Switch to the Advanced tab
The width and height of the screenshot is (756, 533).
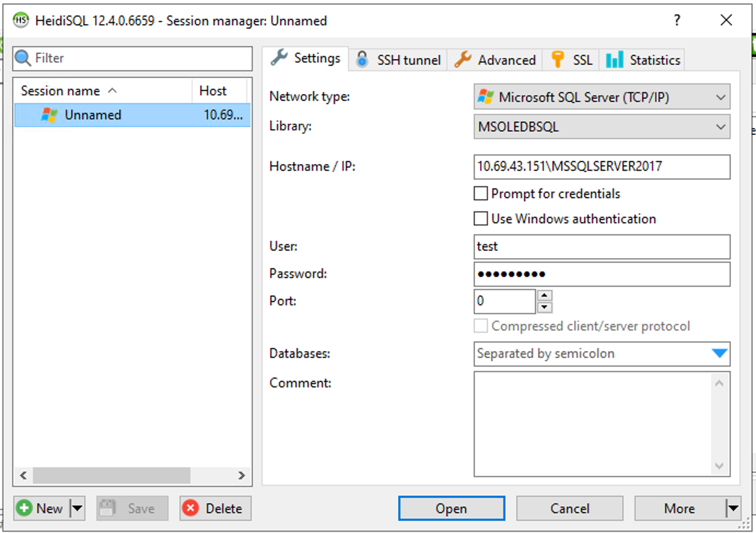(x=496, y=60)
